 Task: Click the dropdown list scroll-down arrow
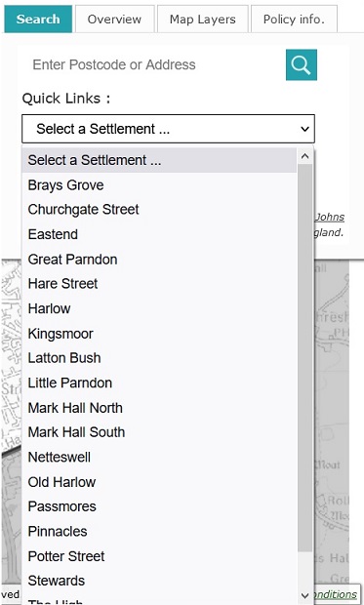pos(304,595)
